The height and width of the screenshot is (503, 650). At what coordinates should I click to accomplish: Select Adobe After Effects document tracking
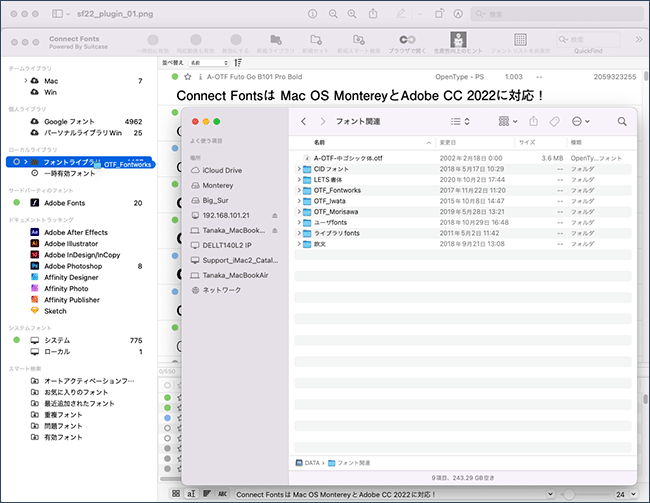[x=76, y=232]
